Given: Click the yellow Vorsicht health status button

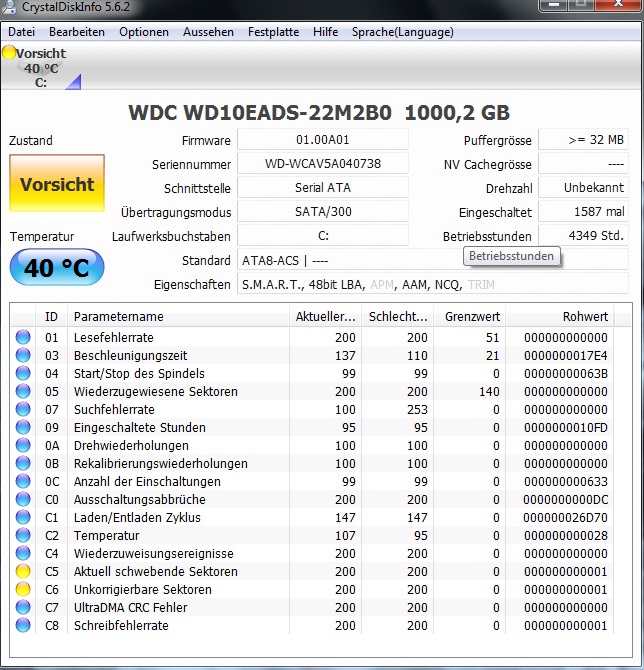Looking at the screenshot, I should click(x=57, y=184).
